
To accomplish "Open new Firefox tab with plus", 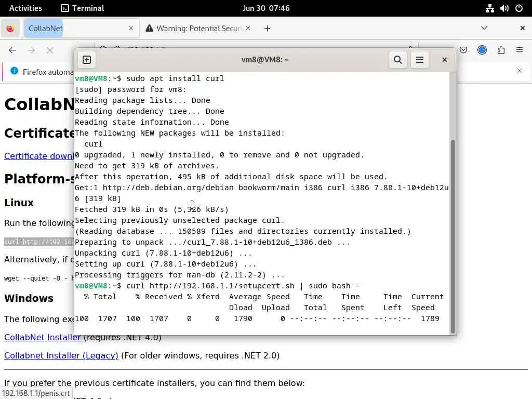I will [268, 29].
